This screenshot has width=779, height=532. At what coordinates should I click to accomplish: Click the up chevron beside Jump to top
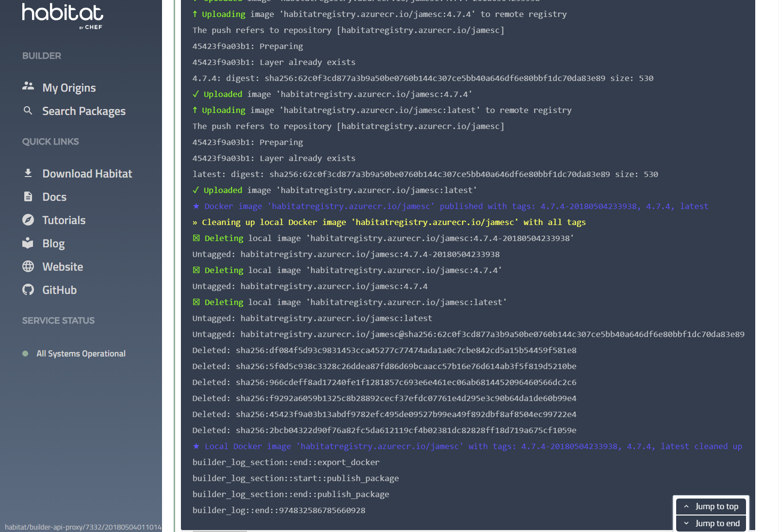click(686, 506)
